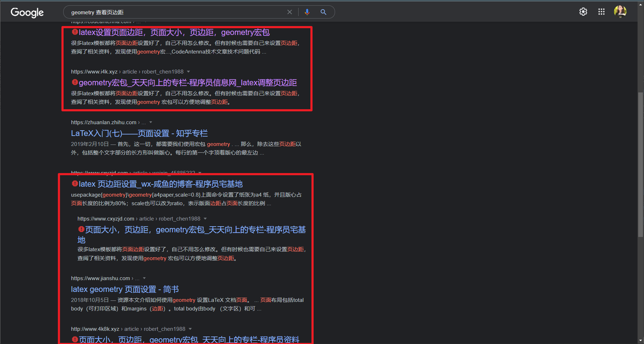Start voice search with the microphone icon
The image size is (644, 344).
coord(307,12)
